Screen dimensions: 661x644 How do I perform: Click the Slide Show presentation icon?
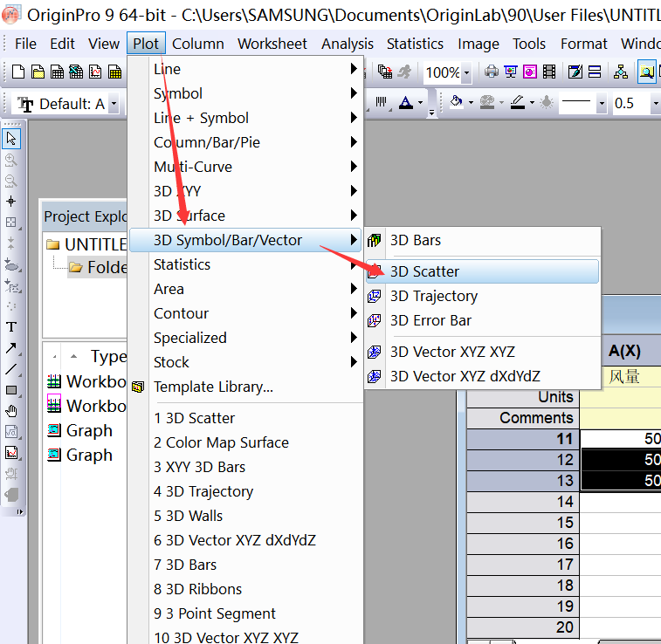[x=511, y=72]
